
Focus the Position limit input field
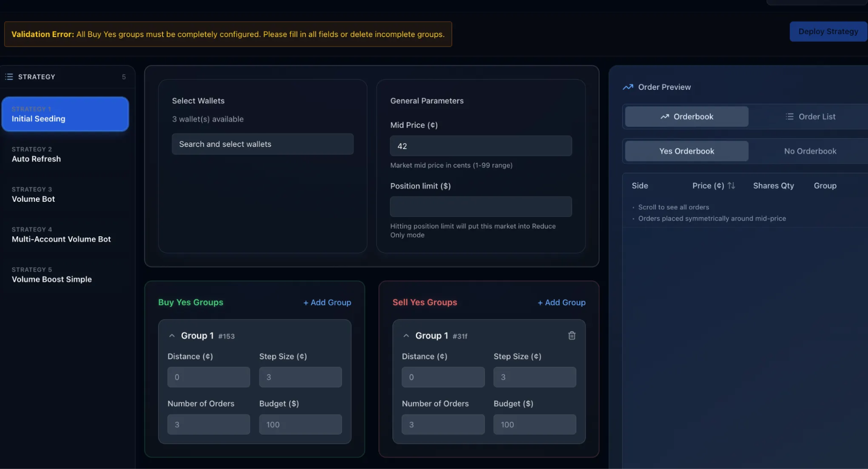pos(480,207)
